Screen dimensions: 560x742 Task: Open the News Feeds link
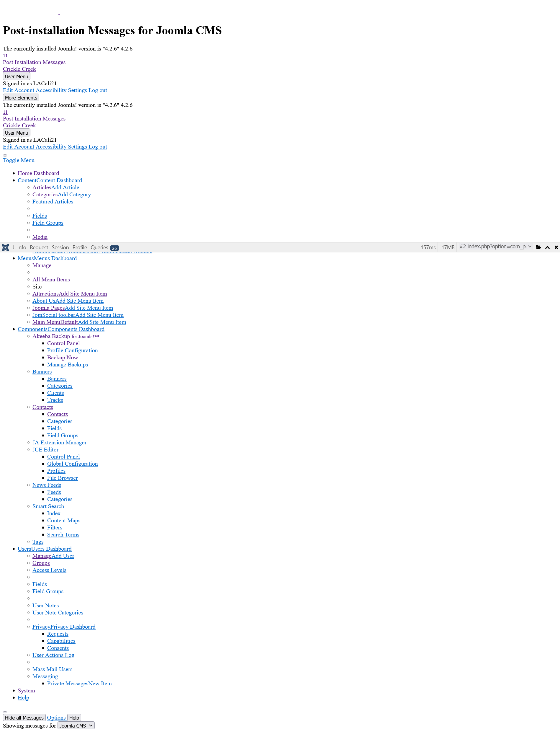[47, 485]
